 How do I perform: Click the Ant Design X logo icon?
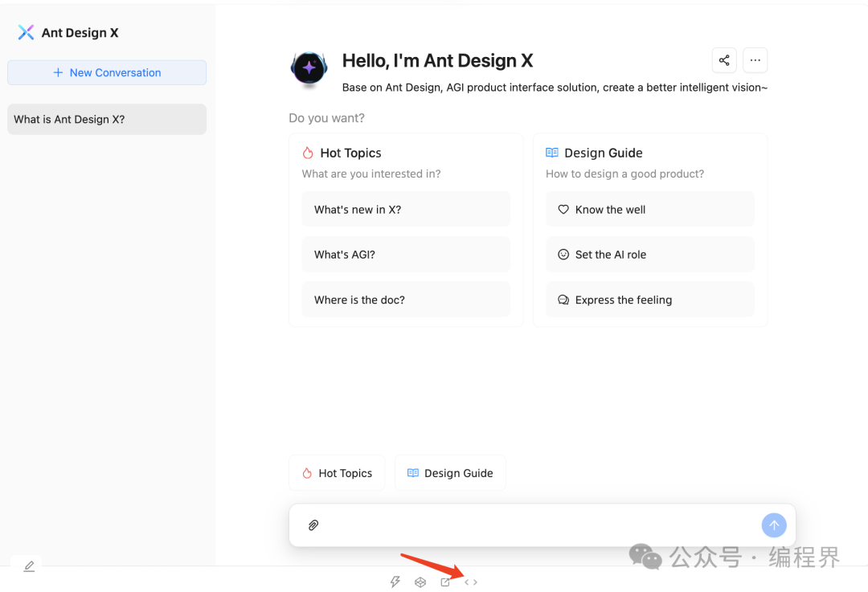coord(26,33)
